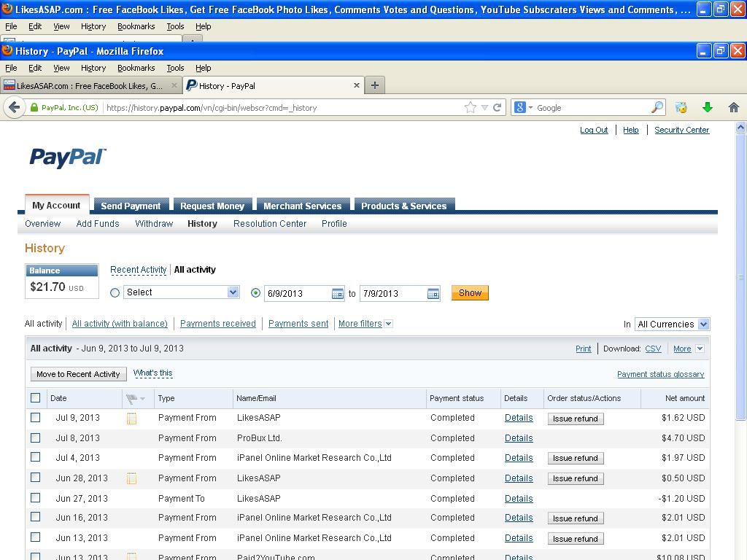Click Move to Recent Activity button

[78, 374]
